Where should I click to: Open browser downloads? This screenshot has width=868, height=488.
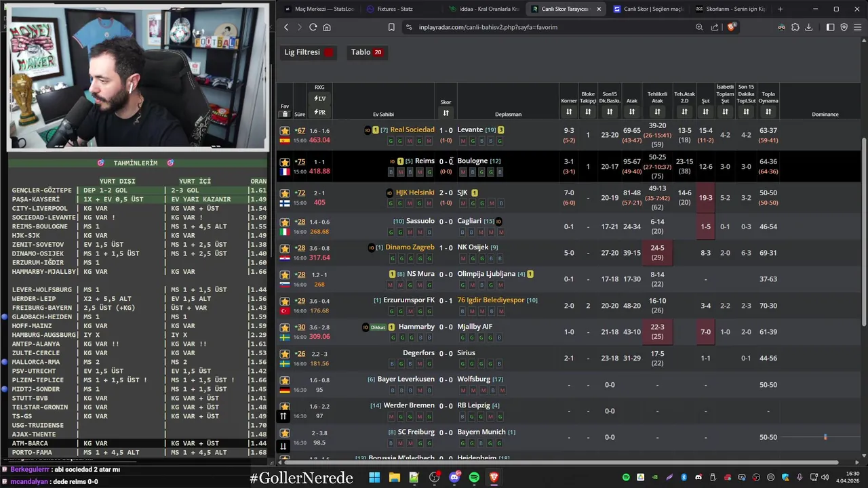[808, 27]
